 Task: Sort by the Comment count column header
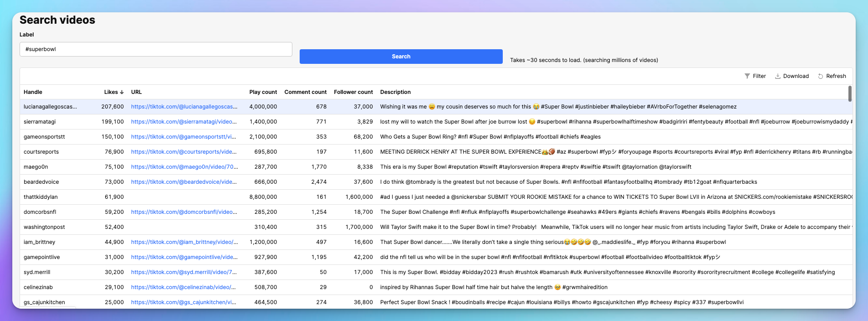(305, 92)
